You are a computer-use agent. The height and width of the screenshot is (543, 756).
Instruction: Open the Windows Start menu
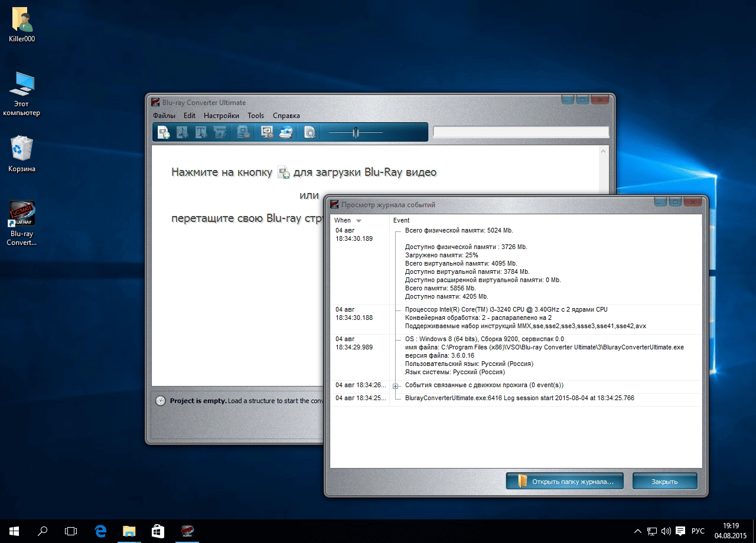(x=14, y=531)
